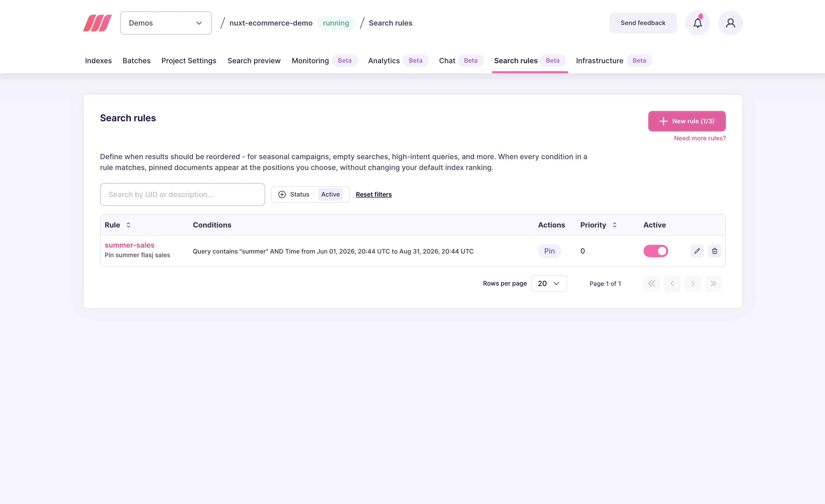
Task: Click the Reset filters link
Action: (x=374, y=194)
